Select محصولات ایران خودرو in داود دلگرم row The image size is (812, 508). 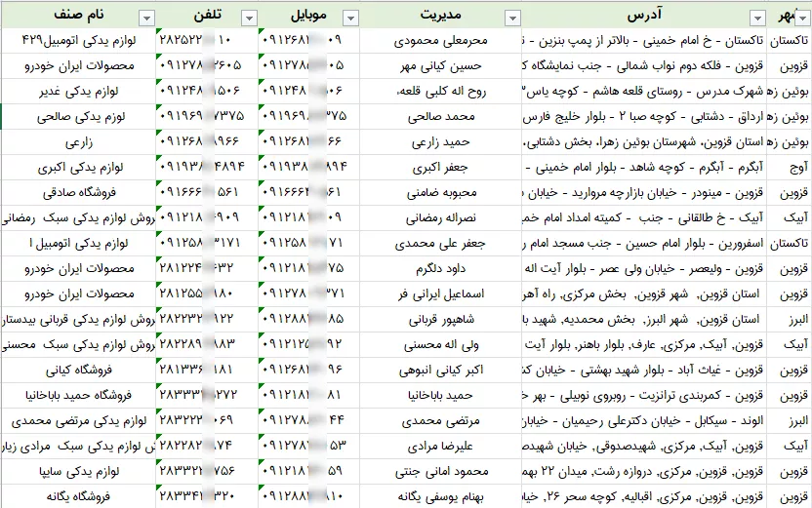pos(78,268)
